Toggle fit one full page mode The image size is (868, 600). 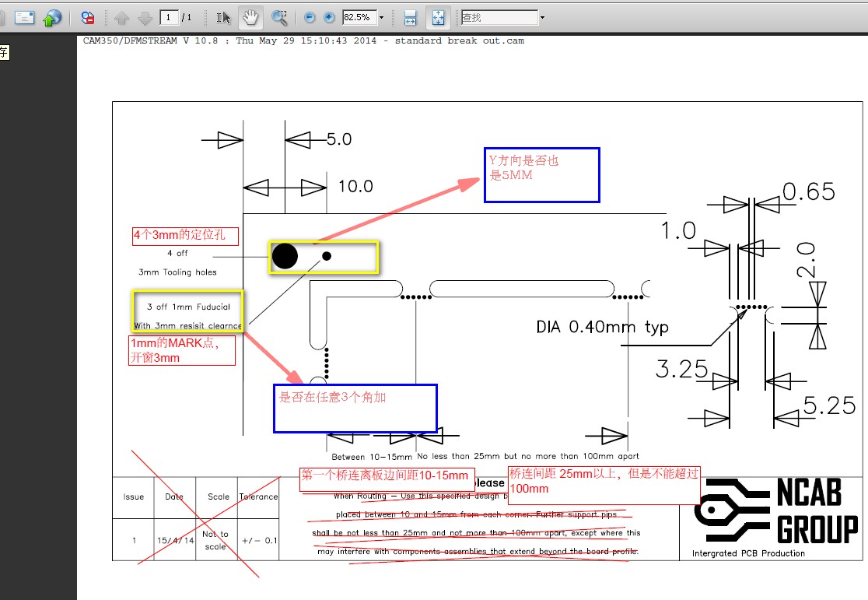coord(438,18)
